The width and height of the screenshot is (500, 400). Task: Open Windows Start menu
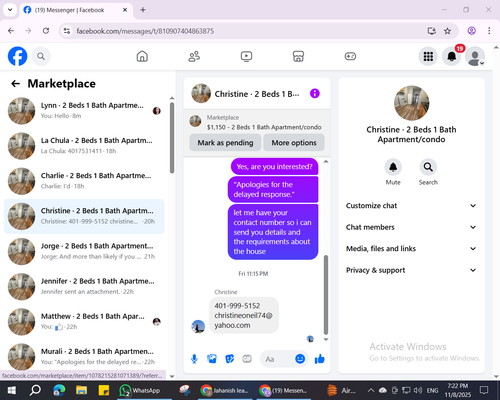click(12, 390)
